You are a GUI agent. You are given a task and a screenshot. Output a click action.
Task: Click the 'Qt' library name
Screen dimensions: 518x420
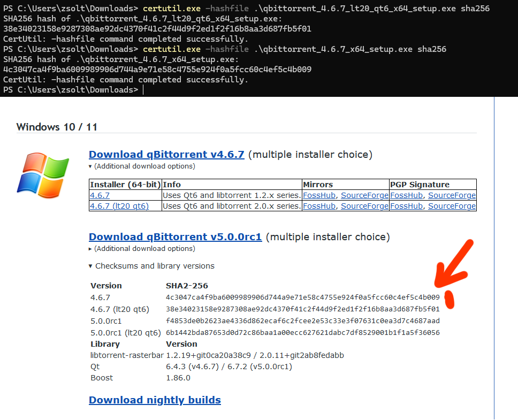(x=95, y=367)
